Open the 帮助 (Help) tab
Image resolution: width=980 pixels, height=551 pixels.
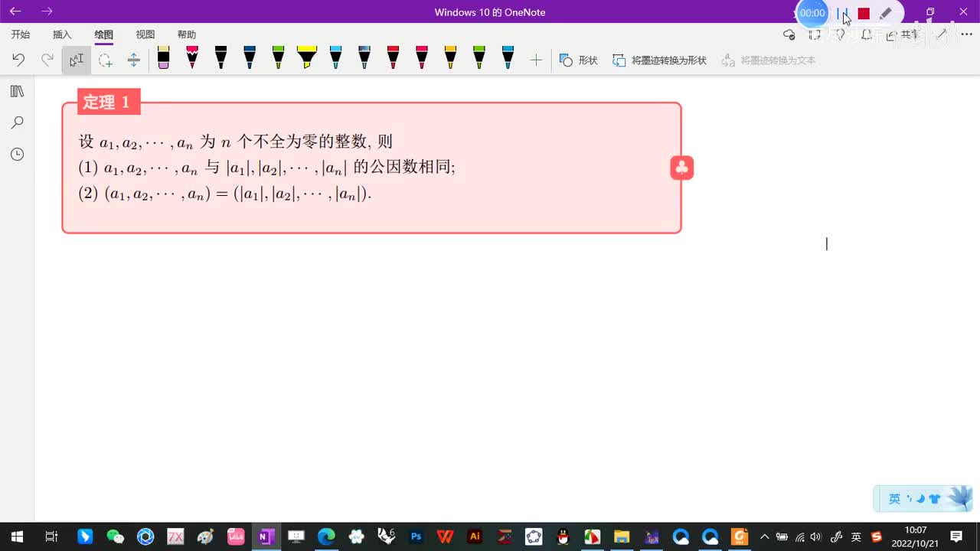187,34
